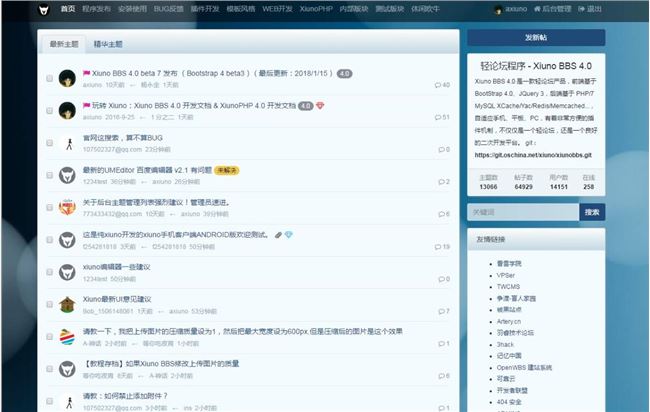This screenshot has height=412, width=650.
Task: Switch to 精华主题 tab
Action: tap(108, 44)
